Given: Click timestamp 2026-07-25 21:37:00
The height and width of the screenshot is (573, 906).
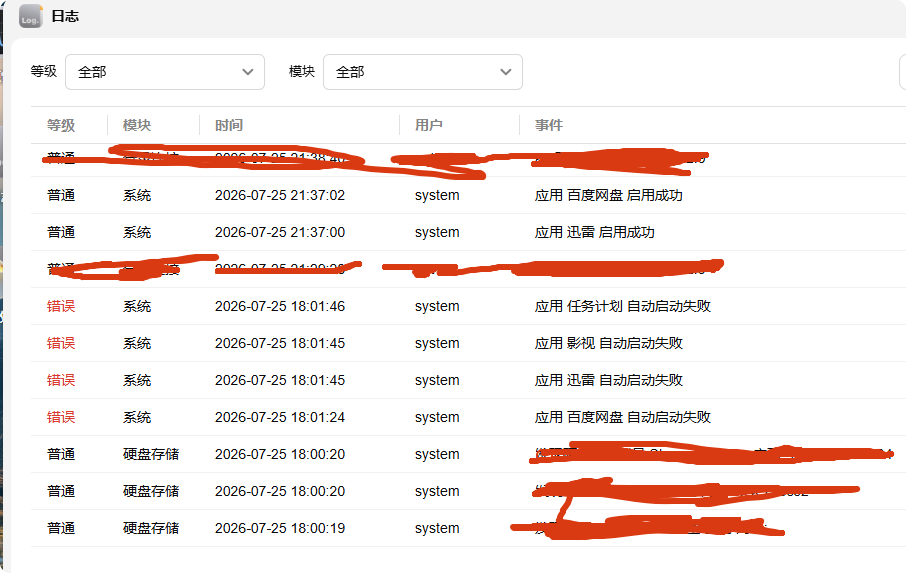Looking at the screenshot, I should pos(280,232).
